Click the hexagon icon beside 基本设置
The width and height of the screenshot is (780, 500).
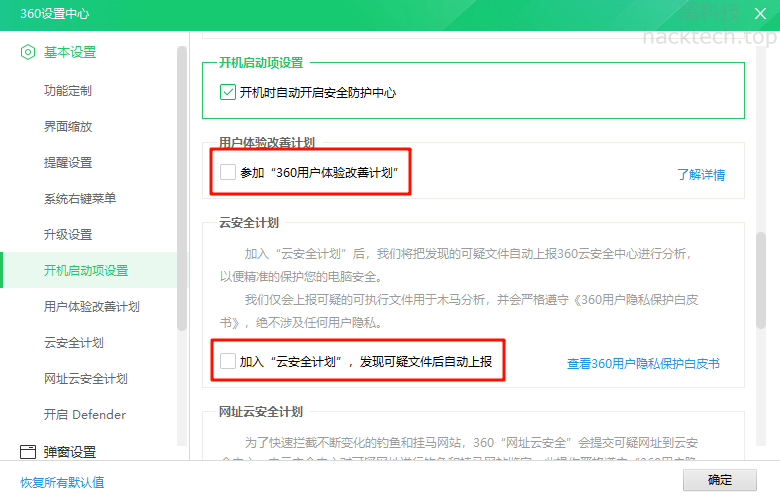pyautogui.click(x=28, y=52)
